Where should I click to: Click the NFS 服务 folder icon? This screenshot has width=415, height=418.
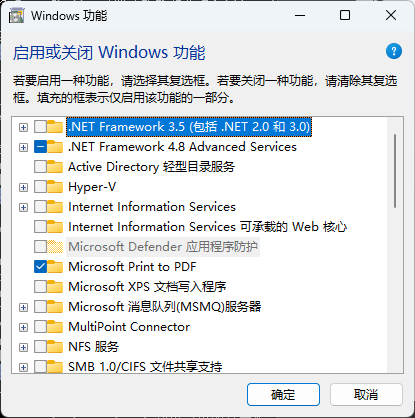tap(55, 347)
